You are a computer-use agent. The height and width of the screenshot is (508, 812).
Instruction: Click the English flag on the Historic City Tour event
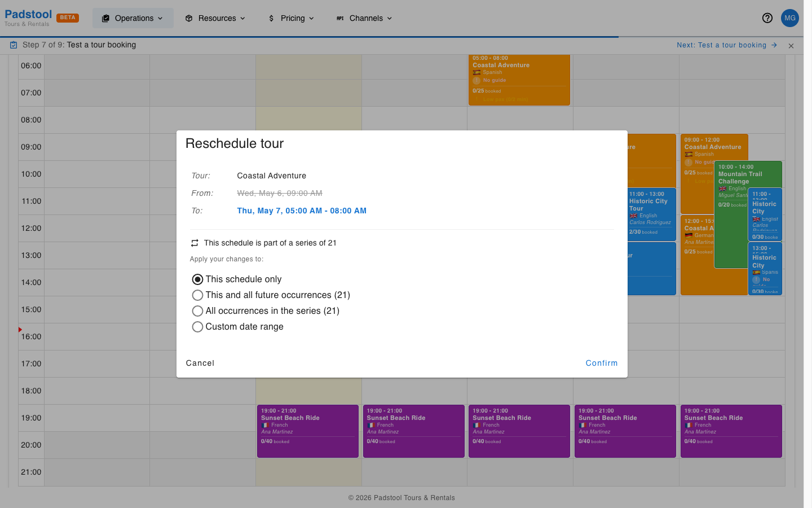coord(633,216)
